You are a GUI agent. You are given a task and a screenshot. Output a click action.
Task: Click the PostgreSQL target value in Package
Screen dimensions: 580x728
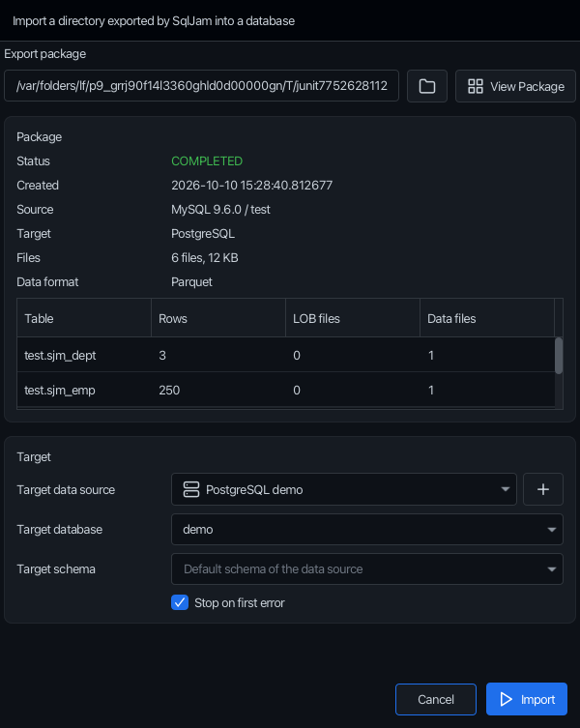[x=203, y=234]
